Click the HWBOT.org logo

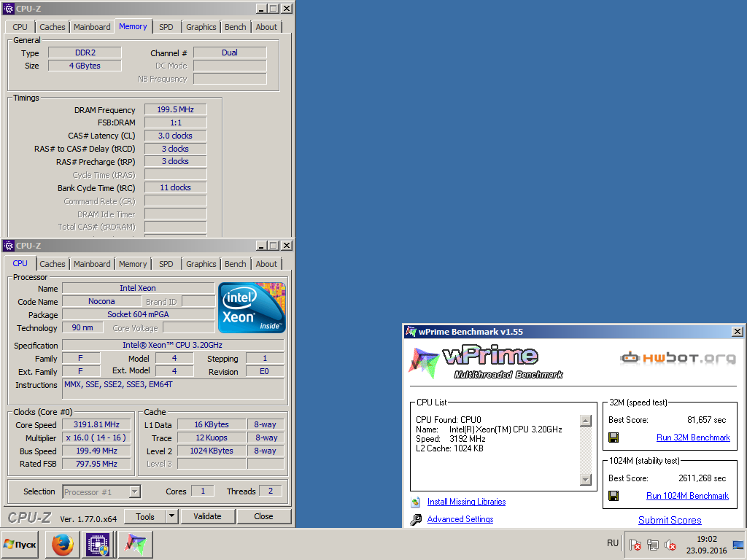[678, 357]
